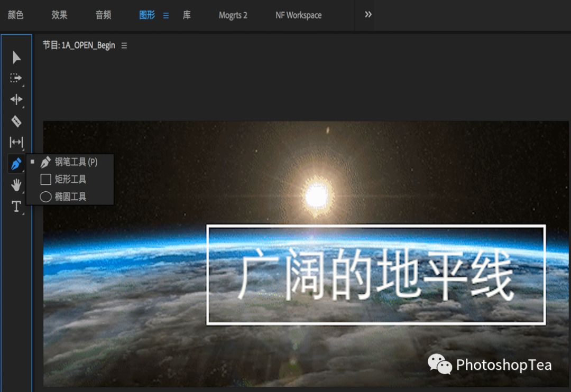Image resolution: width=571 pixels, height=392 pixels.
Task: Switch to the NF Workspace tab
Action: [299, 15]
